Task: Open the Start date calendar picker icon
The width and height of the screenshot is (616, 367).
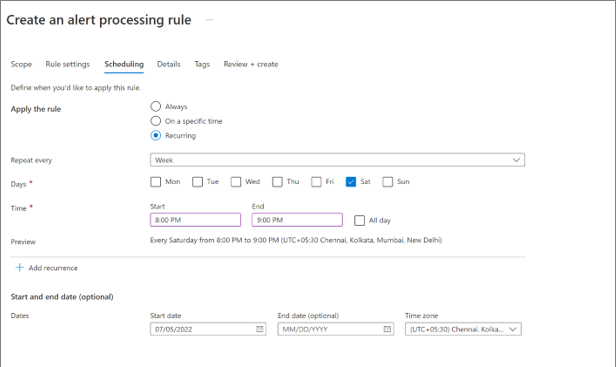Action: click(x=260, y=329)
